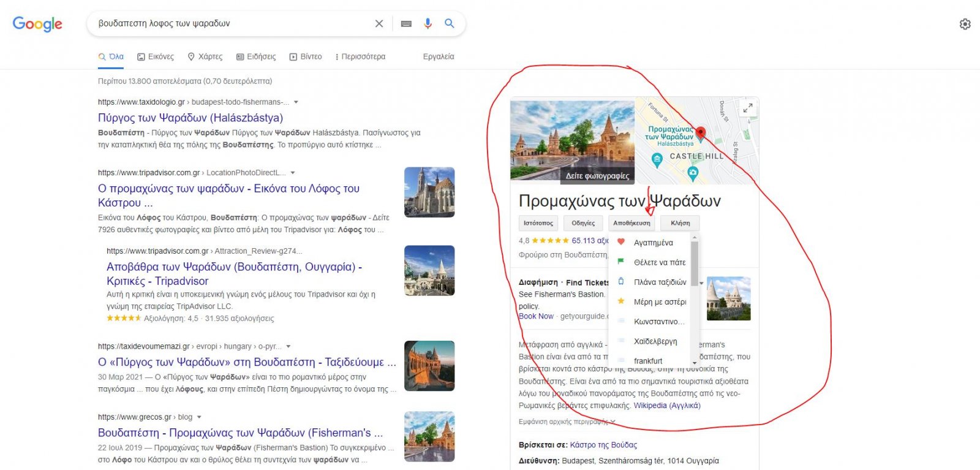Click the Αποθήκευση save button
The width and height of the screenshot is (980, 470).
click(x=631, y=223)
